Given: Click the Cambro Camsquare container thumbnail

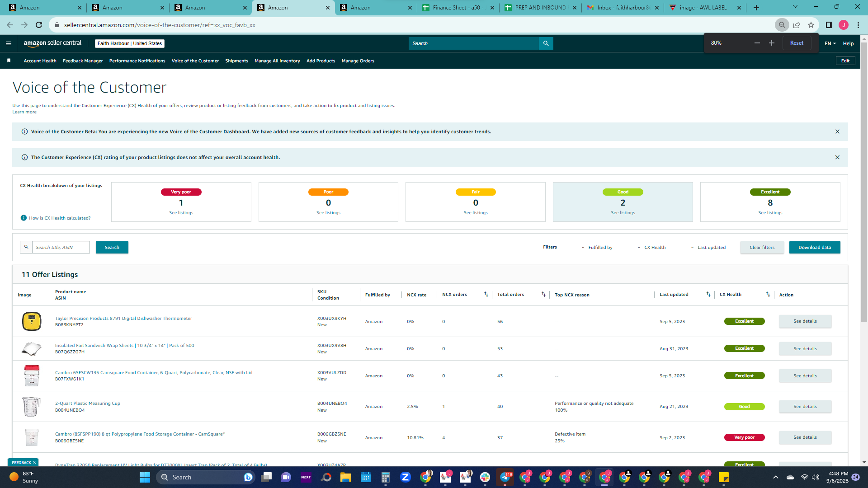Looking at the screenshot, I should point(32,375).
